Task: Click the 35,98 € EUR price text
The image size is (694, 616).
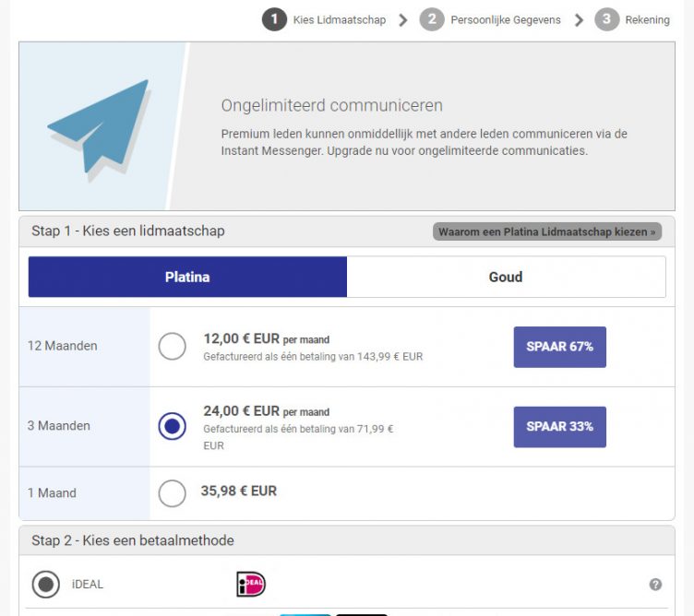Action: click(x=239, y=492)
